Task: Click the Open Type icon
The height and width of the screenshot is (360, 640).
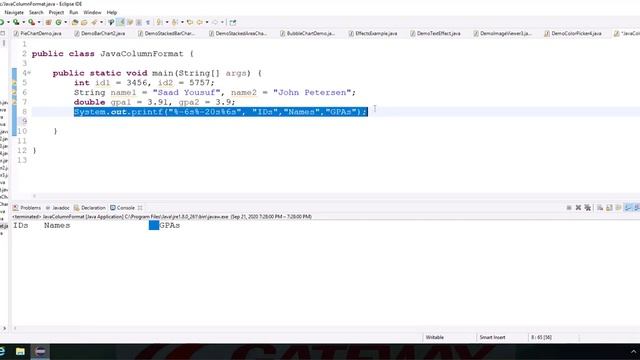Action: (75, 22)
